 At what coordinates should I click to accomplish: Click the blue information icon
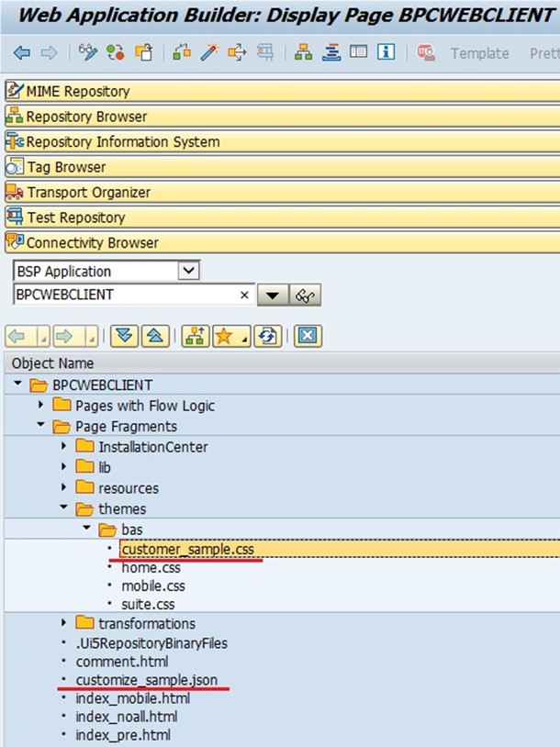click(386, 52)
